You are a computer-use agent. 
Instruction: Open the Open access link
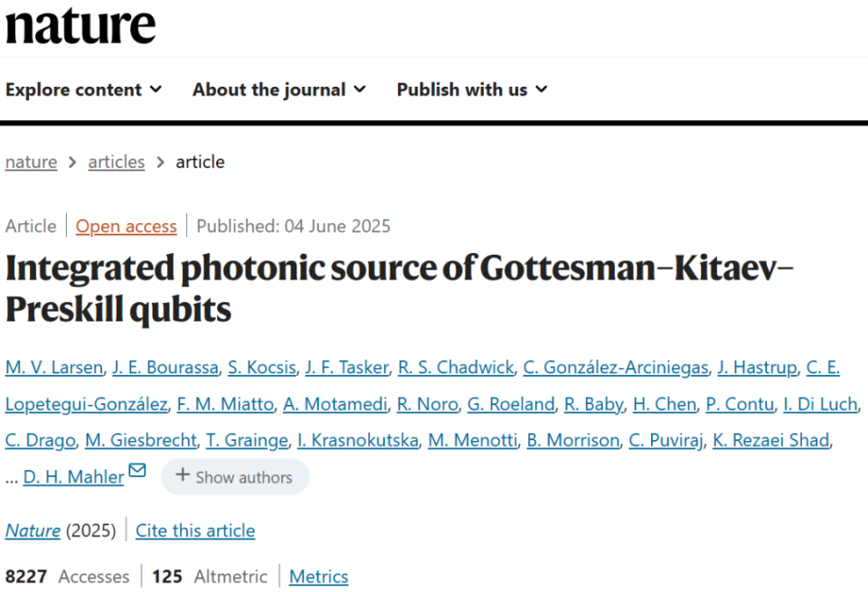coord(126,226)
